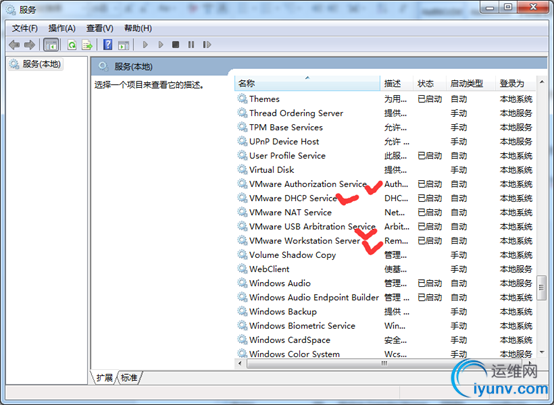Select the Windows CardSpace service row
The image size is (554, 405).
(x=385, y=340)
